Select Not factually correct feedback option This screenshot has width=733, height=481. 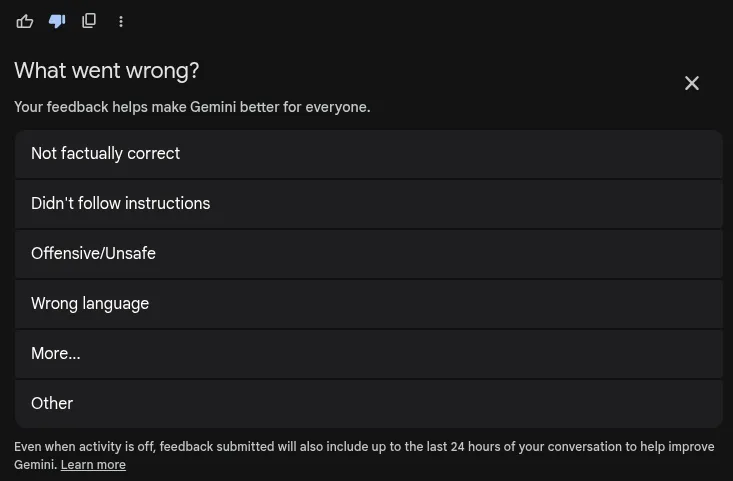368,154
